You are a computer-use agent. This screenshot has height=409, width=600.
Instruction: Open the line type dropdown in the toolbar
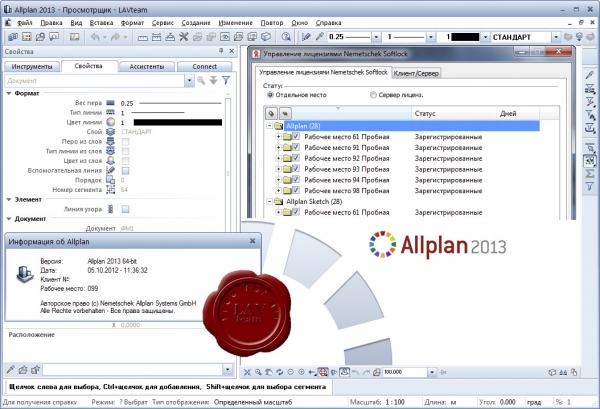pos(430,37)
